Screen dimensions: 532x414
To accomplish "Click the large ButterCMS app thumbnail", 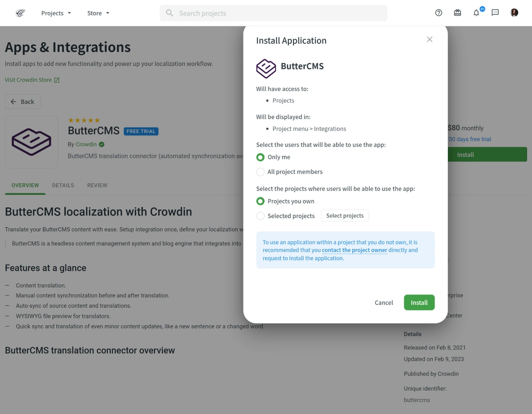I will coord(31,142).
